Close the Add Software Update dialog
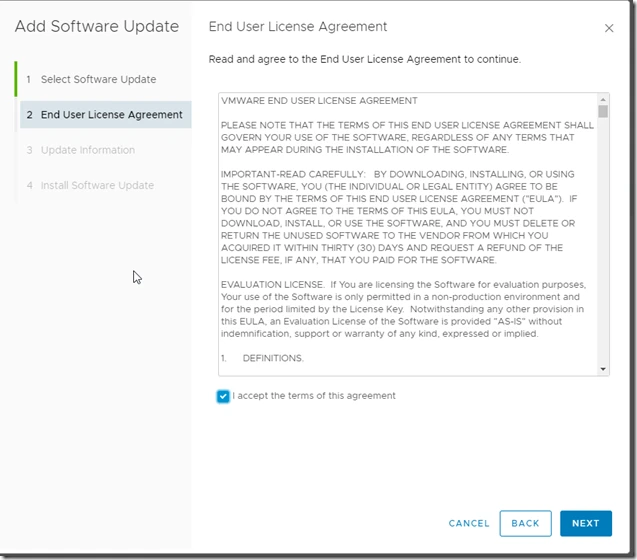The image size is (637, 560). pos(609,28)
